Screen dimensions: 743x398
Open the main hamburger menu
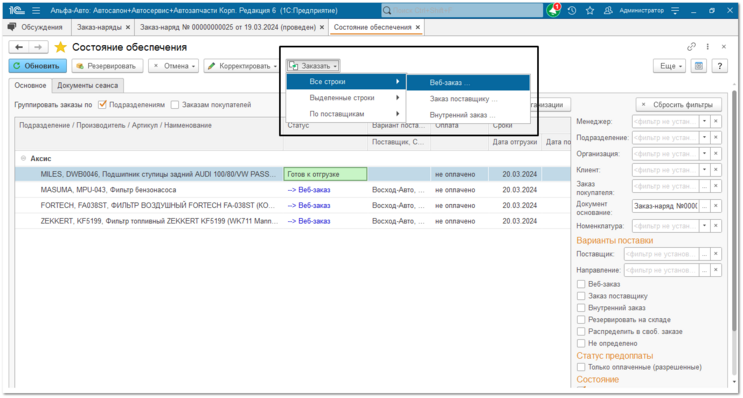coord(36,10)
